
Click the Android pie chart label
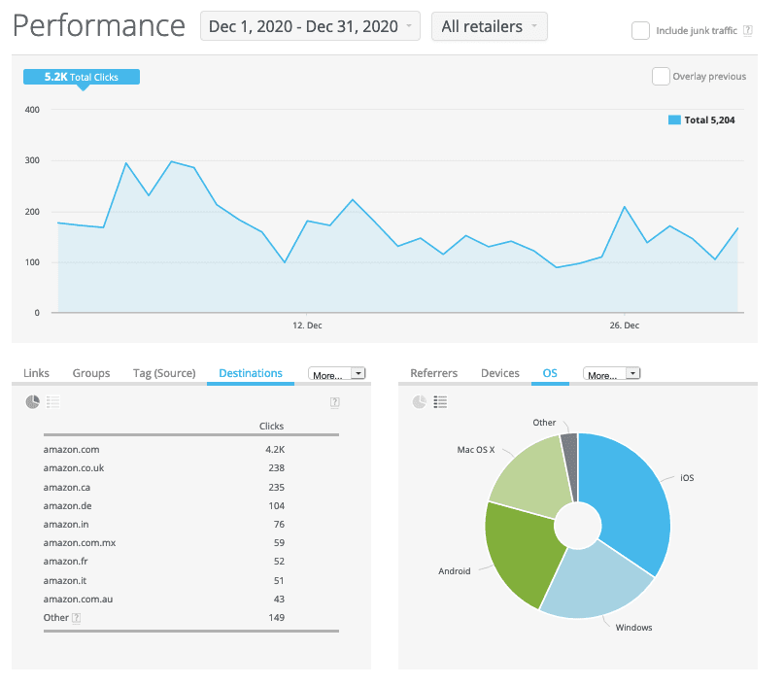click(x=455, y=571)
